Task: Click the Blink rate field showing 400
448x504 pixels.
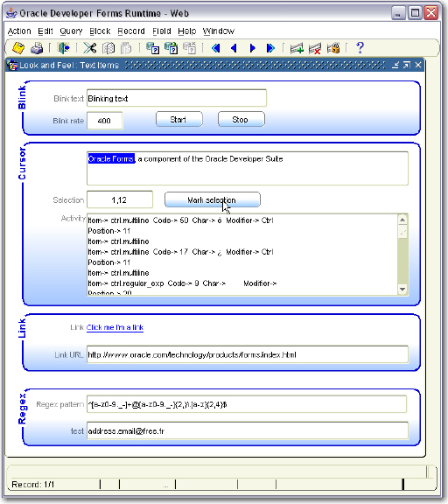Action: (104, 121)
